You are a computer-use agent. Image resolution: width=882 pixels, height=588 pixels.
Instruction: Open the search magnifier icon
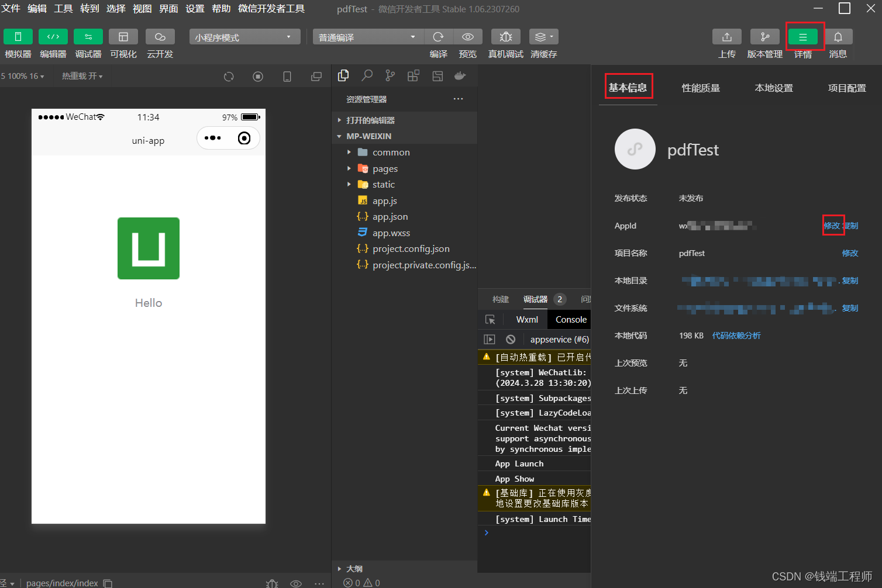pyautogui.click(x=367, y=75)
